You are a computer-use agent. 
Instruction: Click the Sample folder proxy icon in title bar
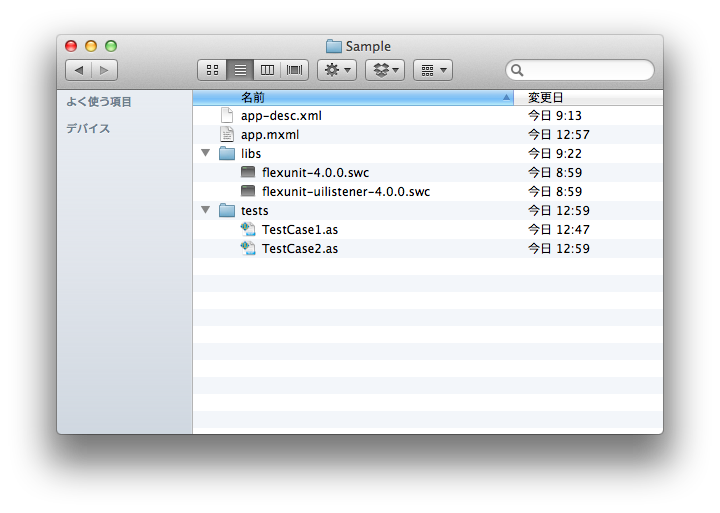334,46
